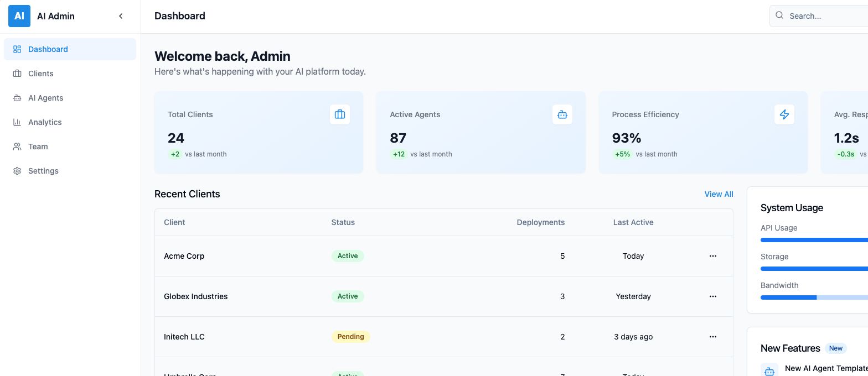Open the Dashboard menu item
Viewport: 868px width, 376px height.
(x=70, y=49)
